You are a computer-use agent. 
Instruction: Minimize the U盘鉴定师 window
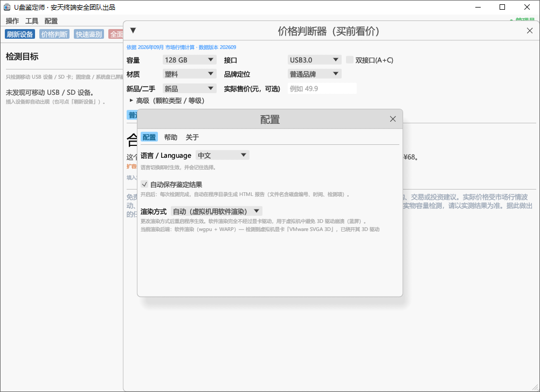[477, 7]
